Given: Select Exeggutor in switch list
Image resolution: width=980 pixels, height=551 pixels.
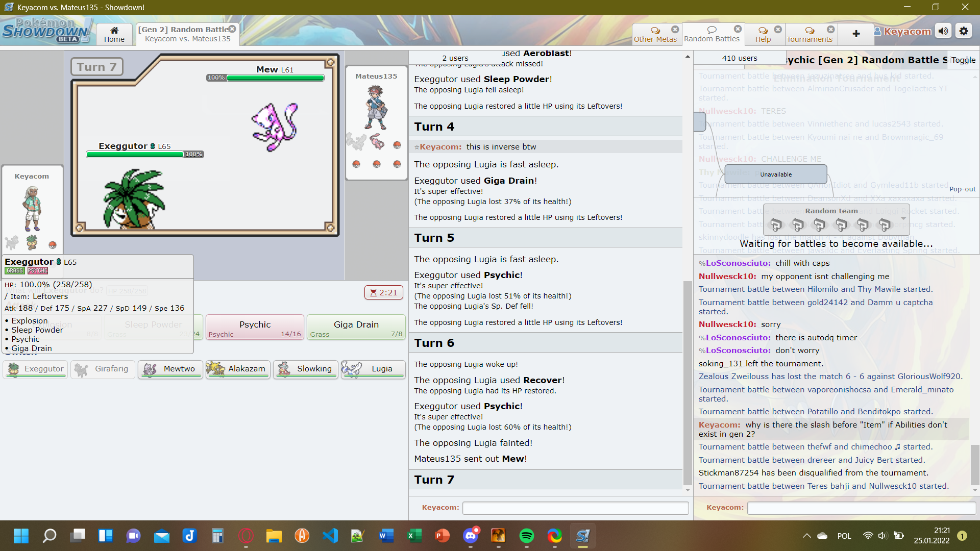Looking at the screenshot, I should [x=36, y=369].
